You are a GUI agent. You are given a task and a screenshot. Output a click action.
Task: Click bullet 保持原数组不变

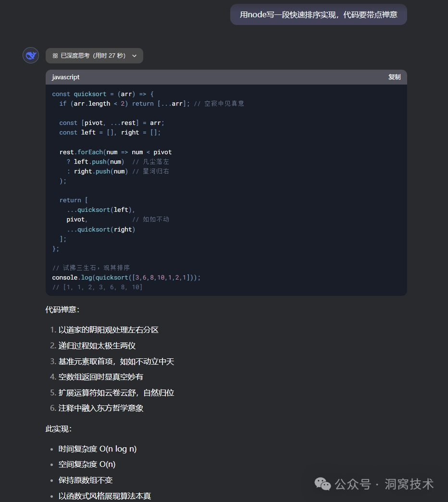click(x=86, y=480)
